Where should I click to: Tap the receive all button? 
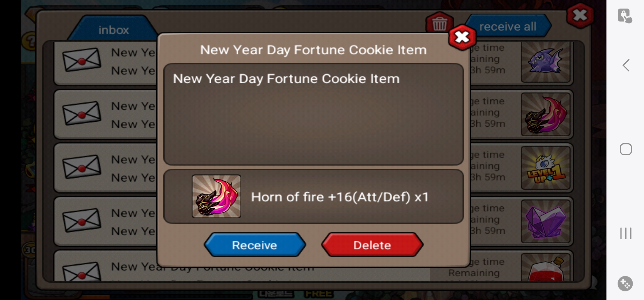(508, 26)
